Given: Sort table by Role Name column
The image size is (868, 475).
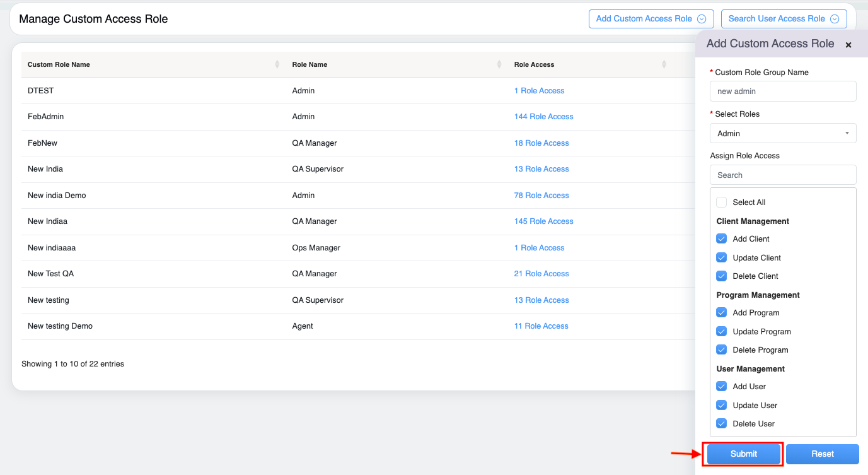Looking at the screenshot, I should [x=499, y=64].
